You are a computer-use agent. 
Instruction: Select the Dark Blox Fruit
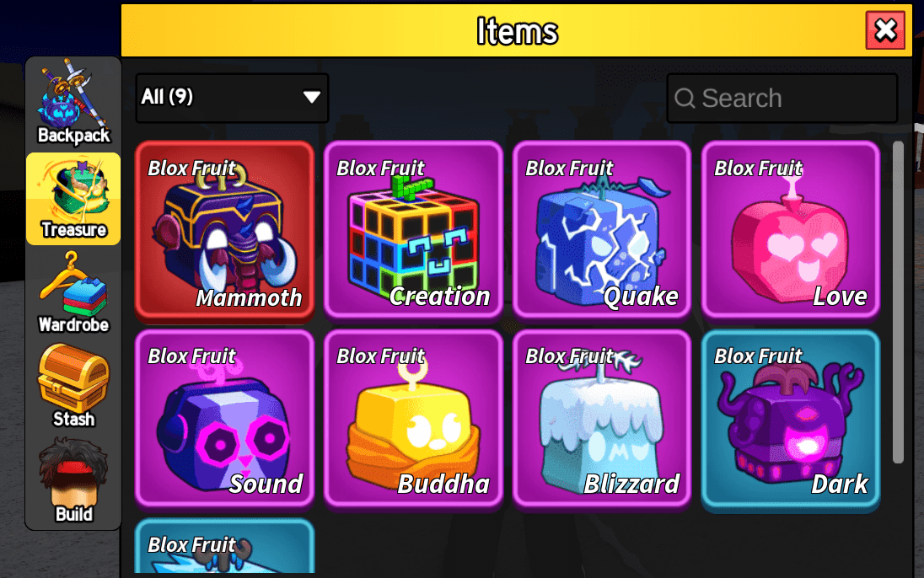coord(790,420)
